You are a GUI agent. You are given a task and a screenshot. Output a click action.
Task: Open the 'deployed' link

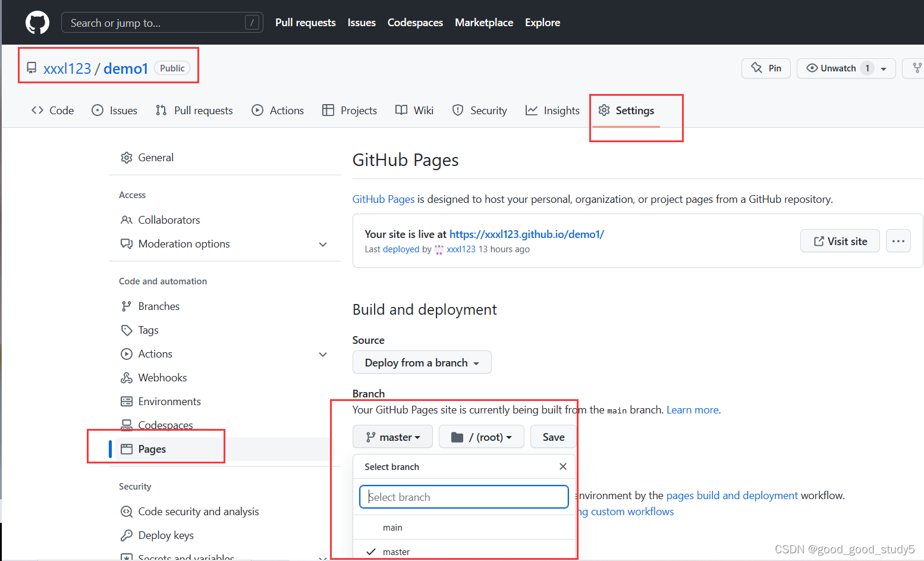point(401,249)
